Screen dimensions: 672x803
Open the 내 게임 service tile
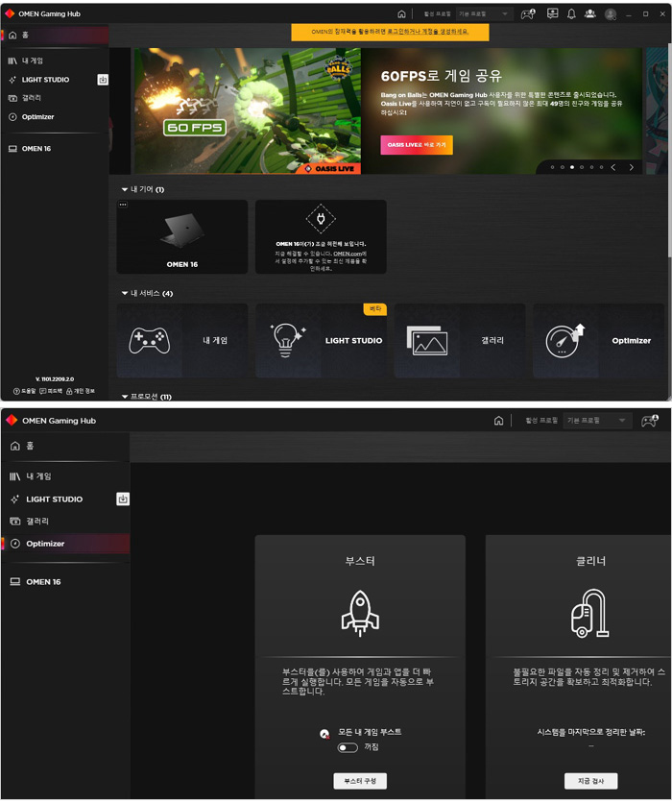182,341
